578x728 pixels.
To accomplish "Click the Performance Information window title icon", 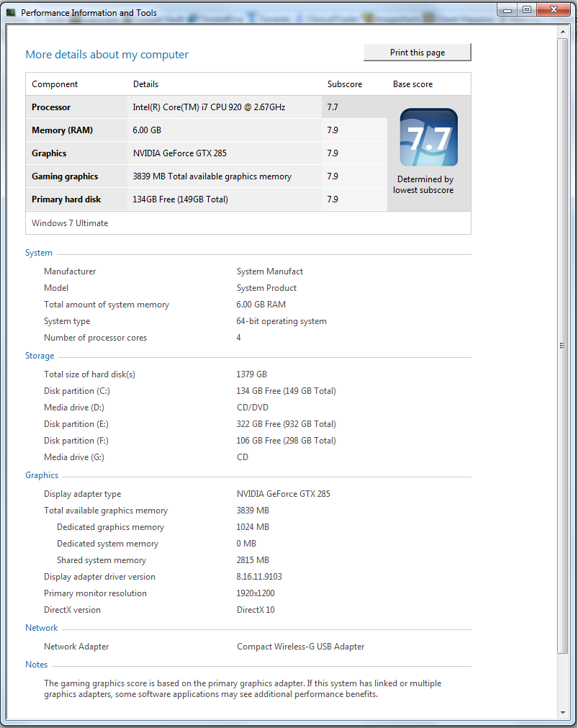I will tap(11, 12).
